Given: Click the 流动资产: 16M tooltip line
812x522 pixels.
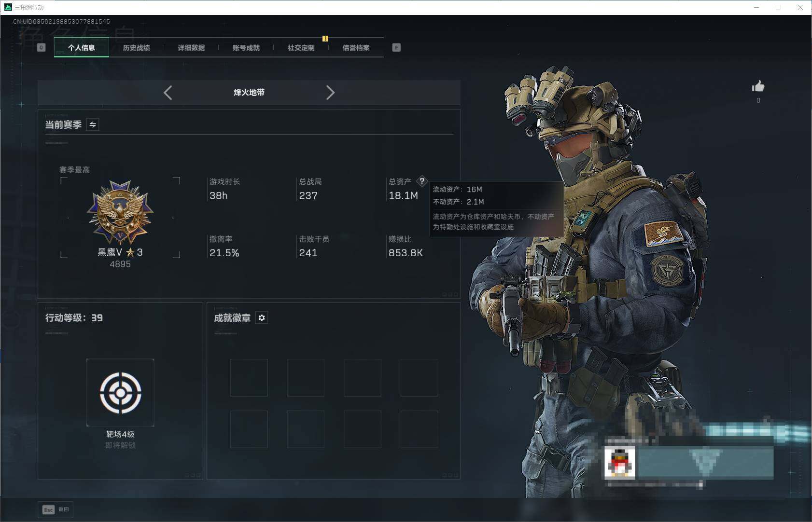Looking at the screenshot, I should (x=457, y=189).
